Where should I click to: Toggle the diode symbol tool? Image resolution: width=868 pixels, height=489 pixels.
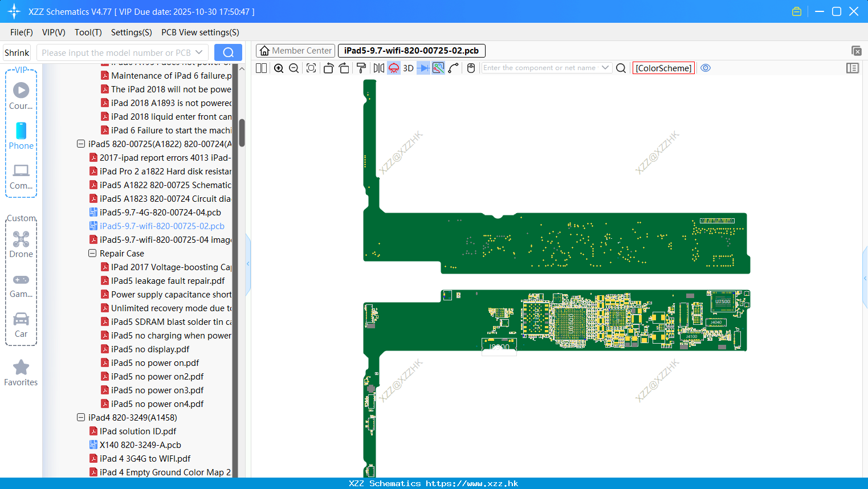(x=423, y=68)
